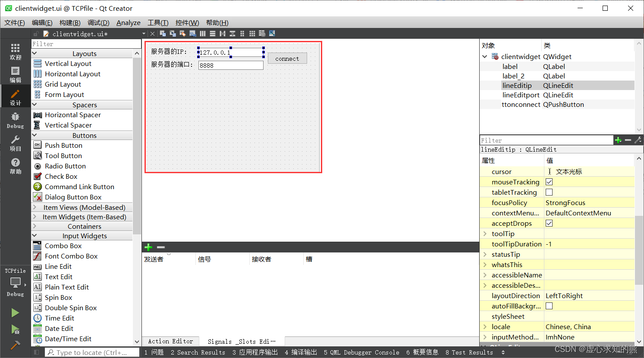Expand Item Views (Model-Based) category
Screen dimensions: 644x358
(35, 207)
